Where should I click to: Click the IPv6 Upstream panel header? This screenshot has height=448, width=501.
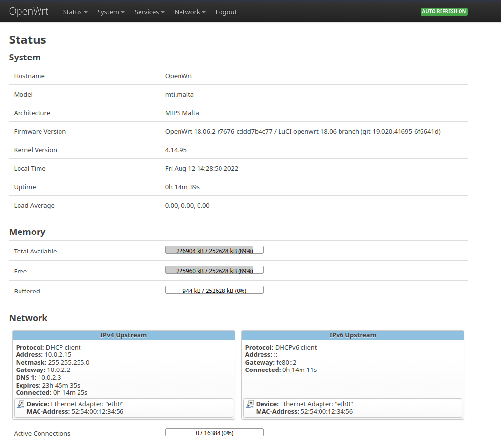[x=353, y=335]
